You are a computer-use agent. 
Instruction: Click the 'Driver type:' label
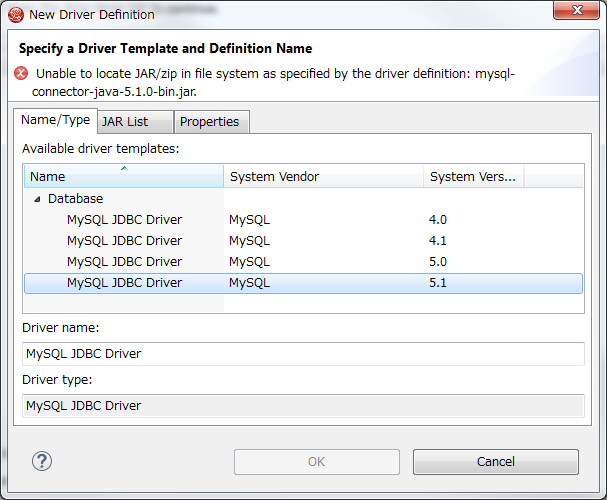coord(57,380)
